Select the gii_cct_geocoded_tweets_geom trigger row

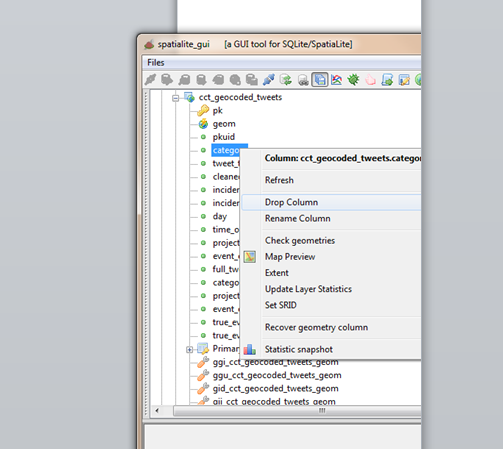pyautogui.click(x=274, y=401)
